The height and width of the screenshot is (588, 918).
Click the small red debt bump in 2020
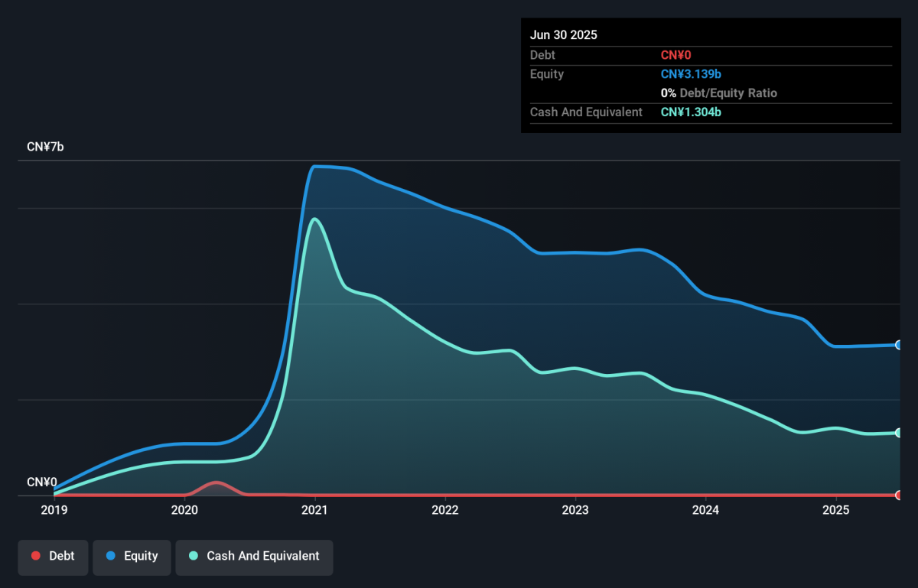[x=216, y=484]
